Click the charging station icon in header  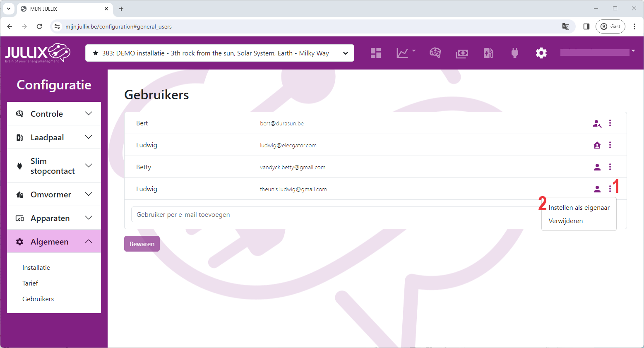(x=488, y=53)
